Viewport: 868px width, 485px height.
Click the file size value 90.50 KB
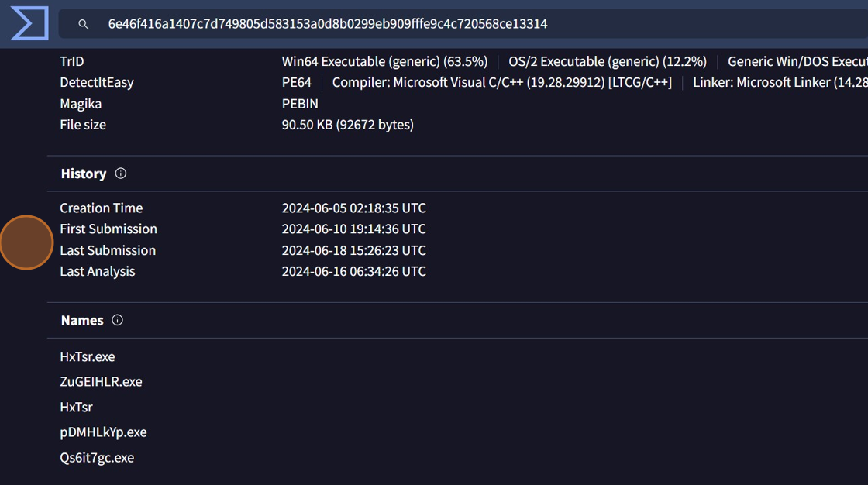click(x=347, y=124)
